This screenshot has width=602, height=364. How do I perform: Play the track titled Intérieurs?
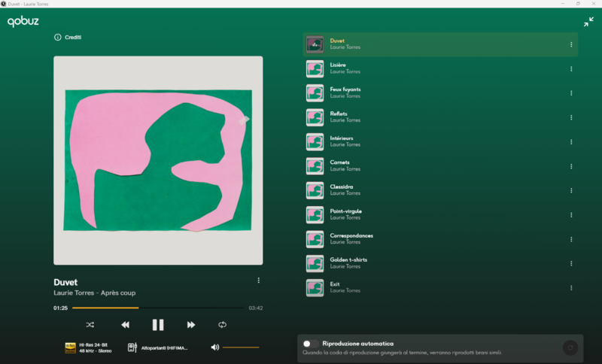pyautogui.click(x=342, y=138)
